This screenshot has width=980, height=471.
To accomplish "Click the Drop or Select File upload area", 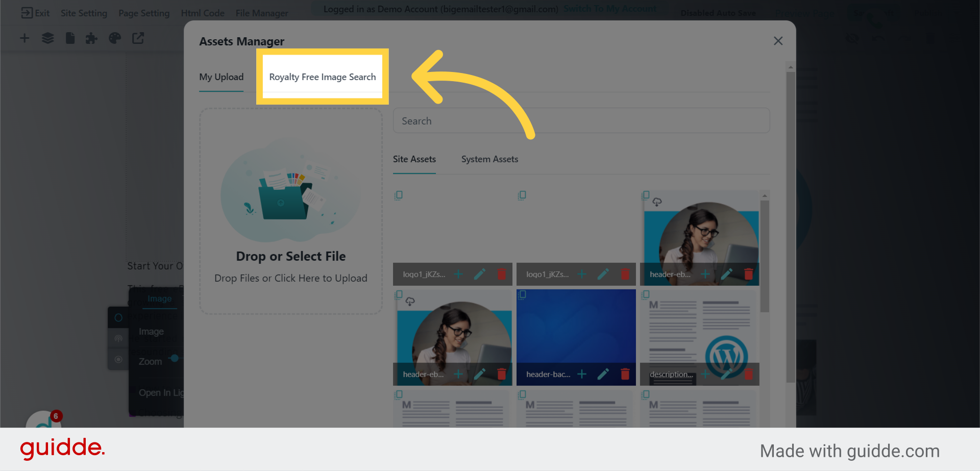I will pyautogui.click(x=290, y=211).
